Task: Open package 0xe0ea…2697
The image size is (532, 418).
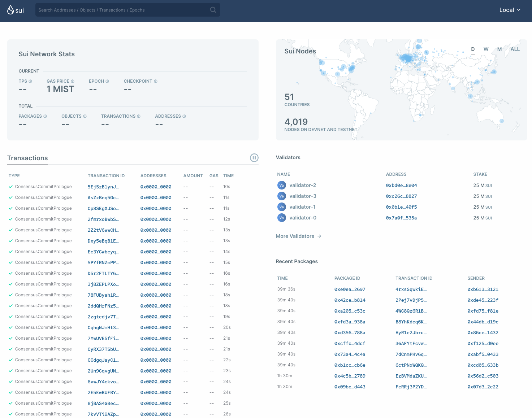Action: click(x=350, y=289)
